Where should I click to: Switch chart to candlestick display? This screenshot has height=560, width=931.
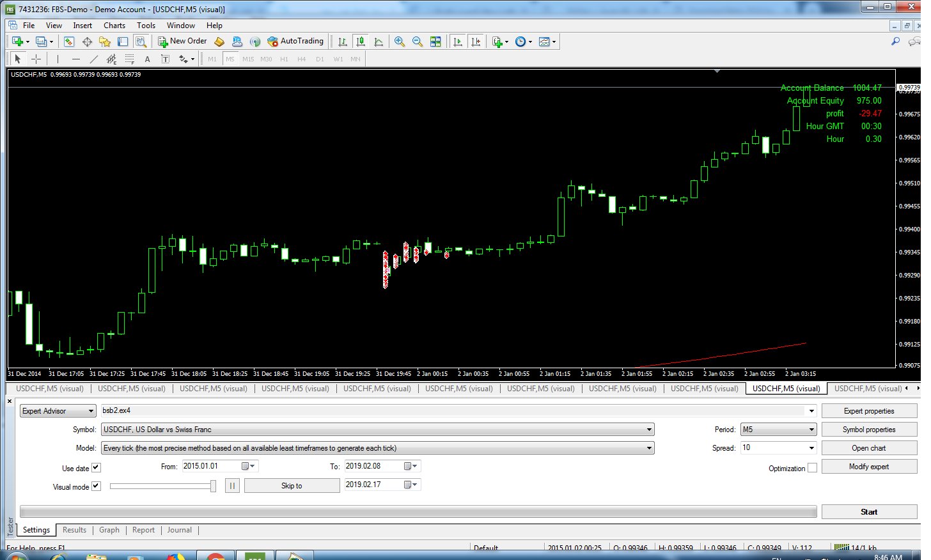click(x=361, y=42)
